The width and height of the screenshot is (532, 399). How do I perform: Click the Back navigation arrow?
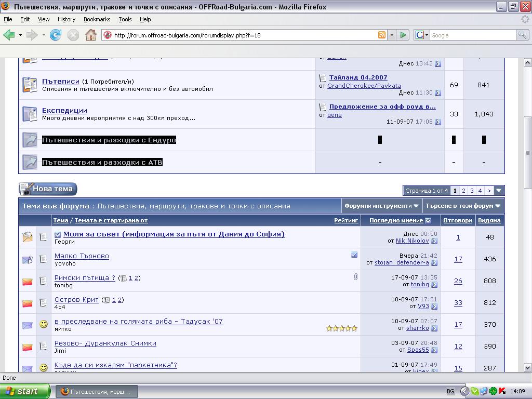pyautogui.click(x=9, y=35)
